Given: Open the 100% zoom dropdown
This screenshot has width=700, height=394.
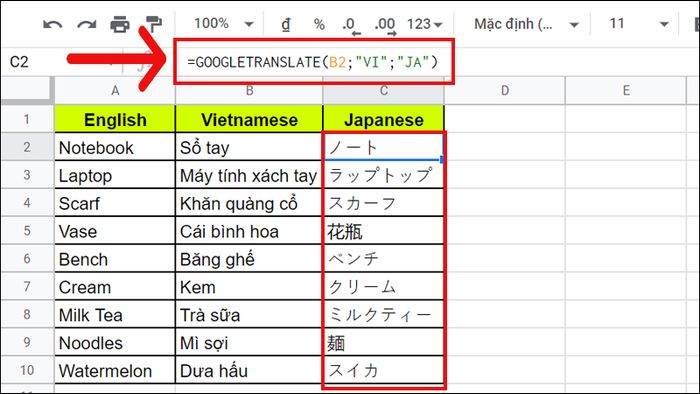Looking at the screenshot, I should (224, 23).
